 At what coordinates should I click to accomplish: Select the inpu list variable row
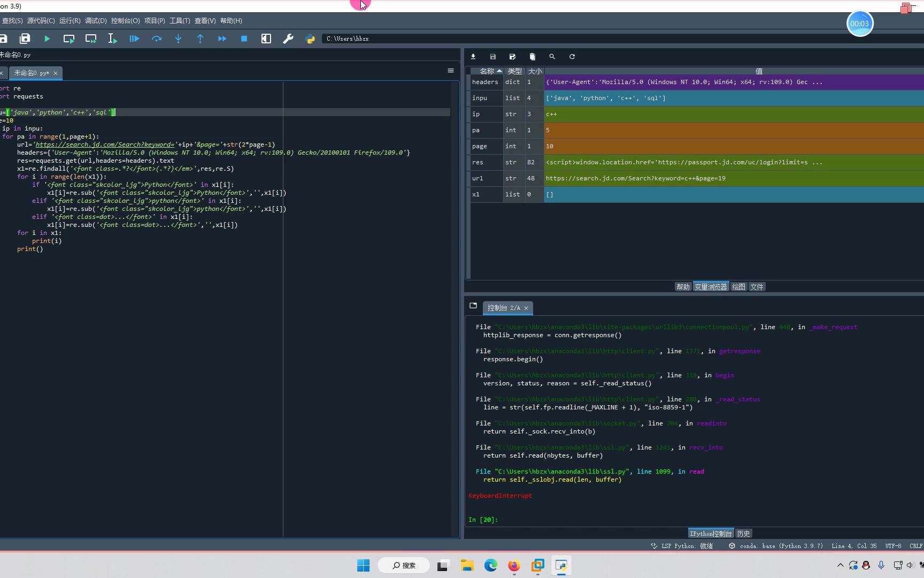click(697, 98)
